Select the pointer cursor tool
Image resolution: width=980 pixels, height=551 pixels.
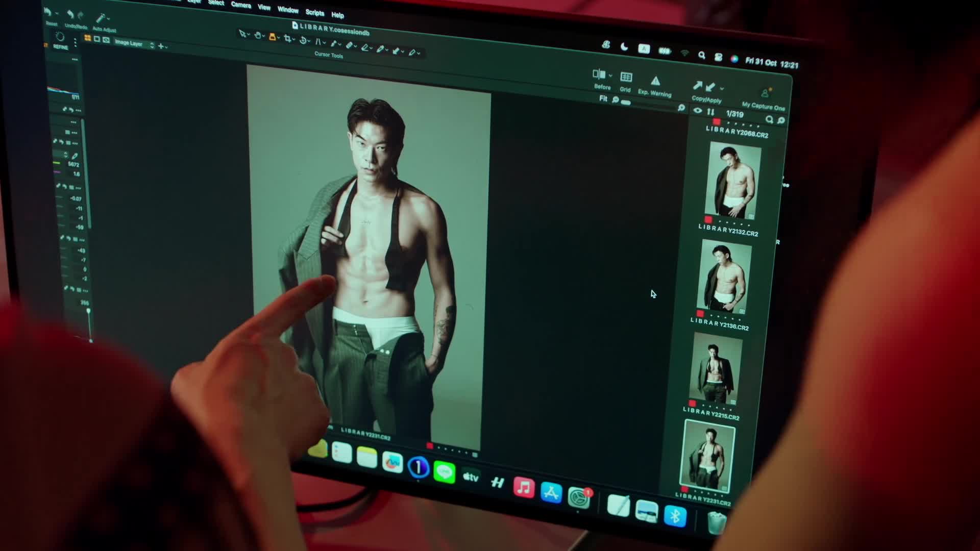242,34
